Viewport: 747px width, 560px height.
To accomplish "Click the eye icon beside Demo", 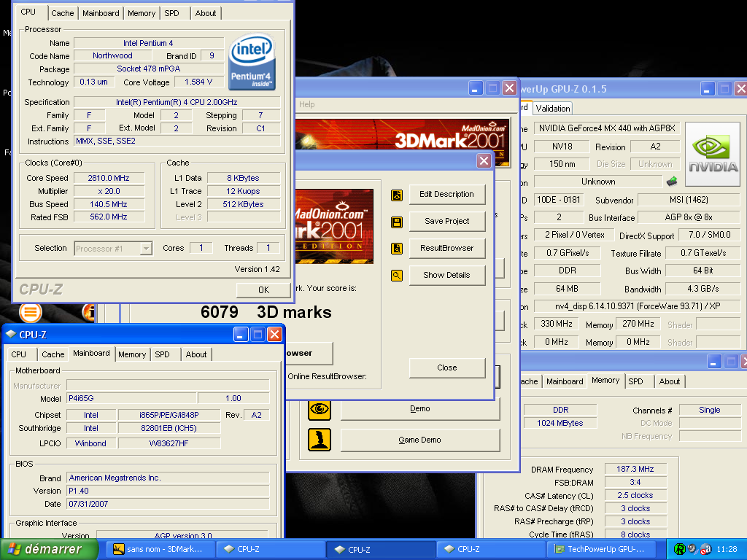I will (320, 409).
